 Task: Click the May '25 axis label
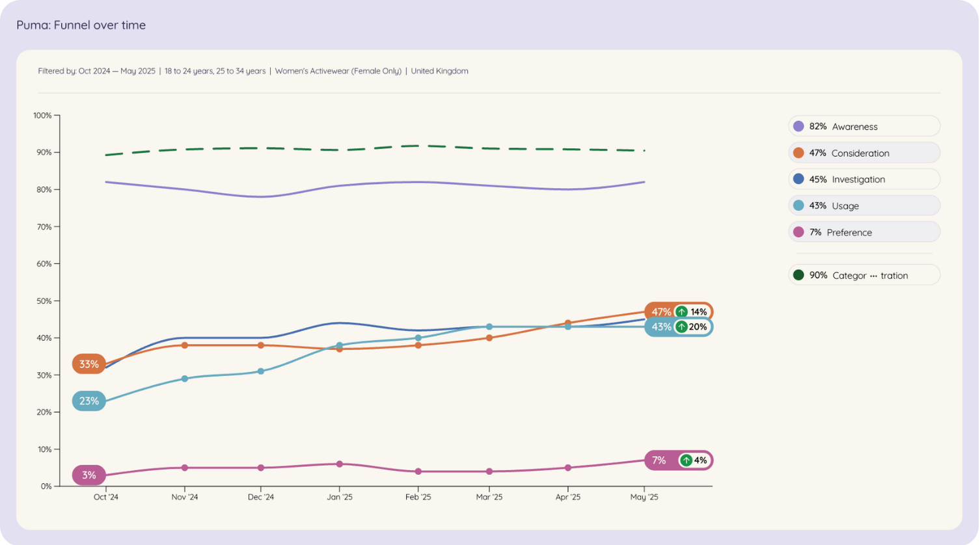[x=644, y=497]
